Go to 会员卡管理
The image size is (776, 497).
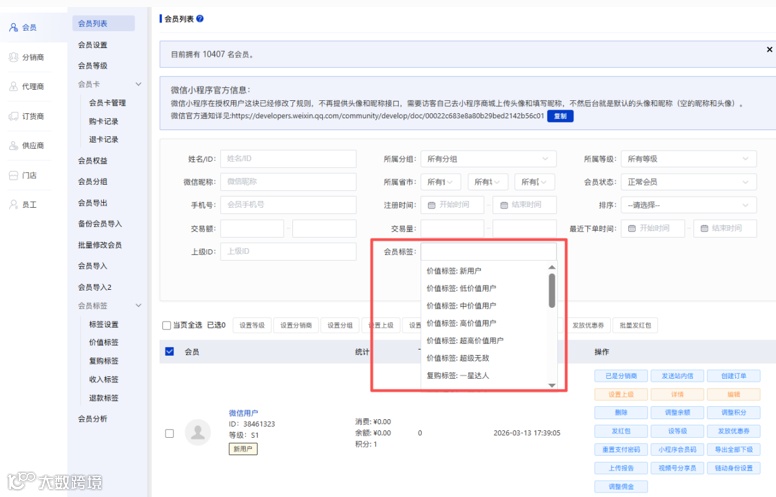click(107, 102)
